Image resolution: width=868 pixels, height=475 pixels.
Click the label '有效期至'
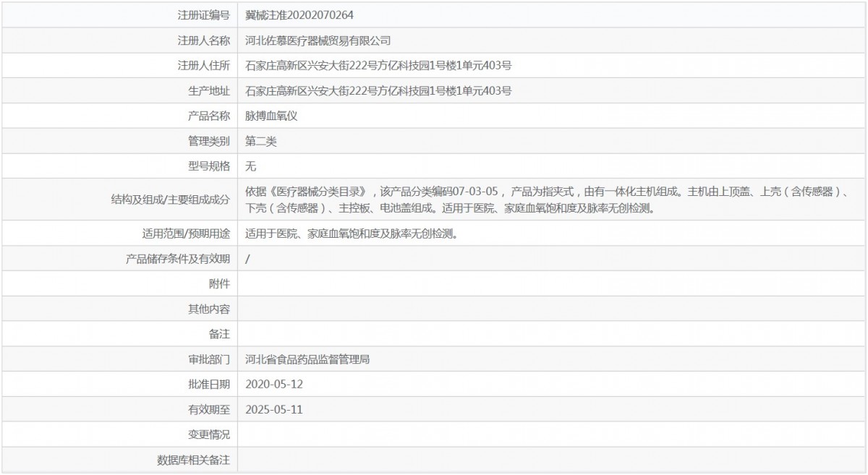(x=209, y=409)
